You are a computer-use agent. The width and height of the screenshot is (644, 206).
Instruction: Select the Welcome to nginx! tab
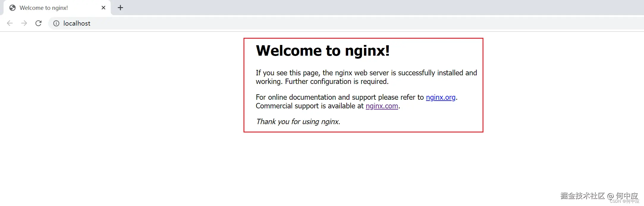point(57,8)
